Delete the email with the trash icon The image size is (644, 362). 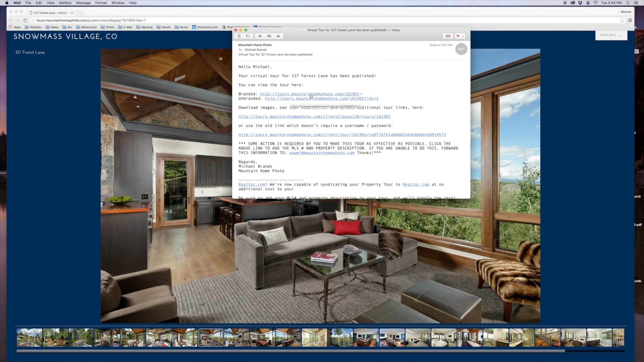[x=239, y=36]
